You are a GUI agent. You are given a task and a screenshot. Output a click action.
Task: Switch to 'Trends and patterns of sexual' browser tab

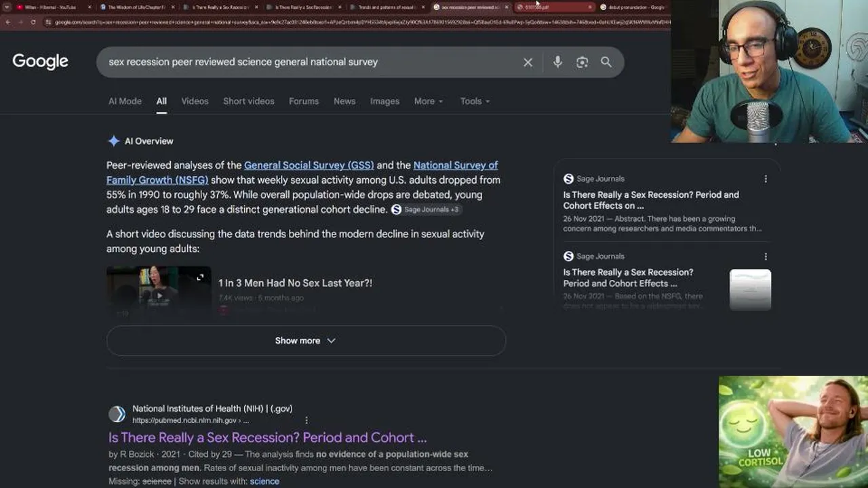pyautogui.click(x=387, y=7)
